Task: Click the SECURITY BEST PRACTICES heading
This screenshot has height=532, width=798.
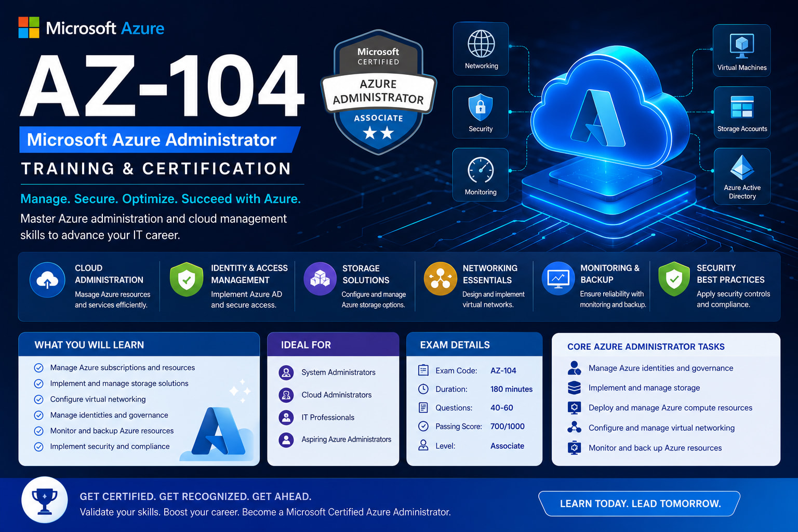Action: point(730,274)
